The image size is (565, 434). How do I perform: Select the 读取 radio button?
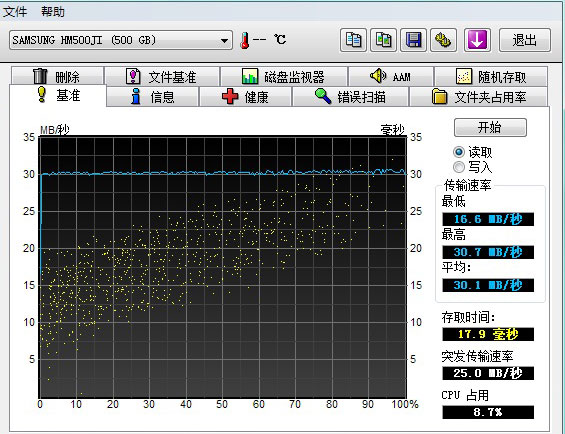click(x=459, y=152)
